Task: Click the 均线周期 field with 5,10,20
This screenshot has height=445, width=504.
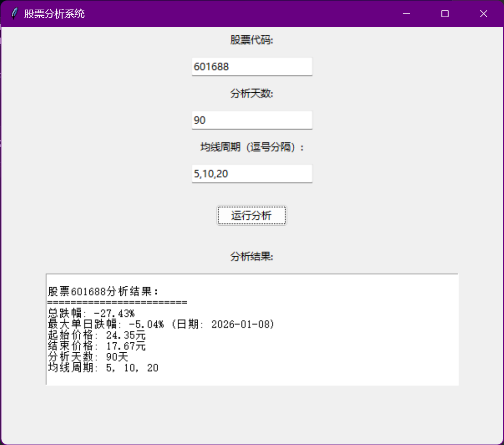Action: click(252, 174)
